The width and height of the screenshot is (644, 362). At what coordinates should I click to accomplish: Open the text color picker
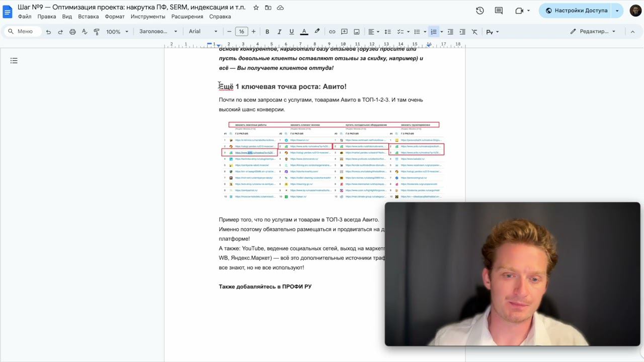(x=304, y=32)
